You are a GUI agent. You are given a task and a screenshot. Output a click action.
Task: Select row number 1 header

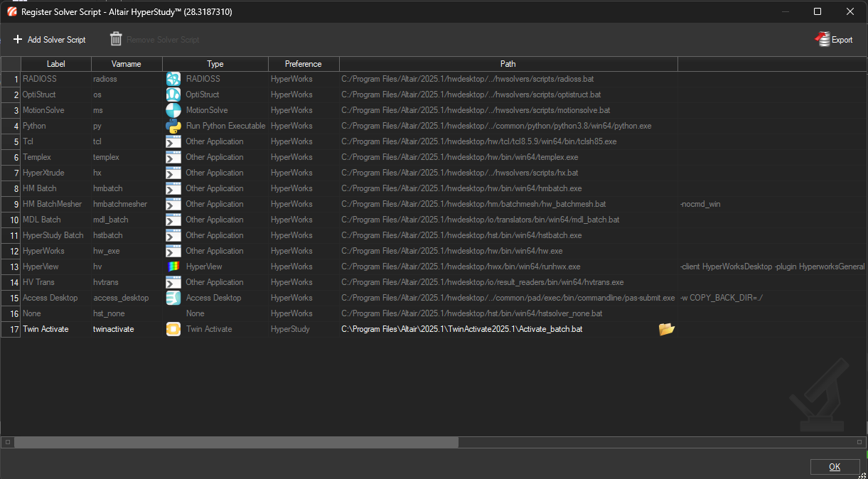[x=11, y=79]
